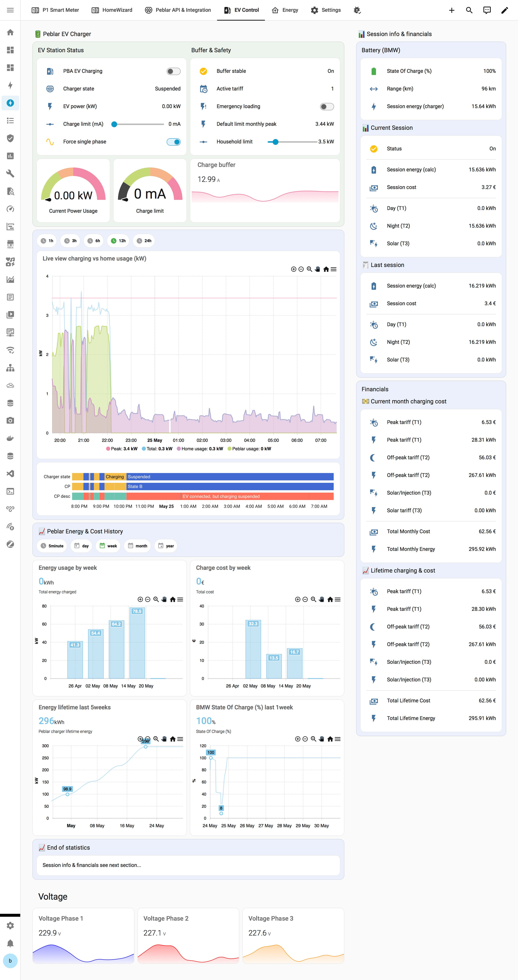Open the Energy tab

285,10
